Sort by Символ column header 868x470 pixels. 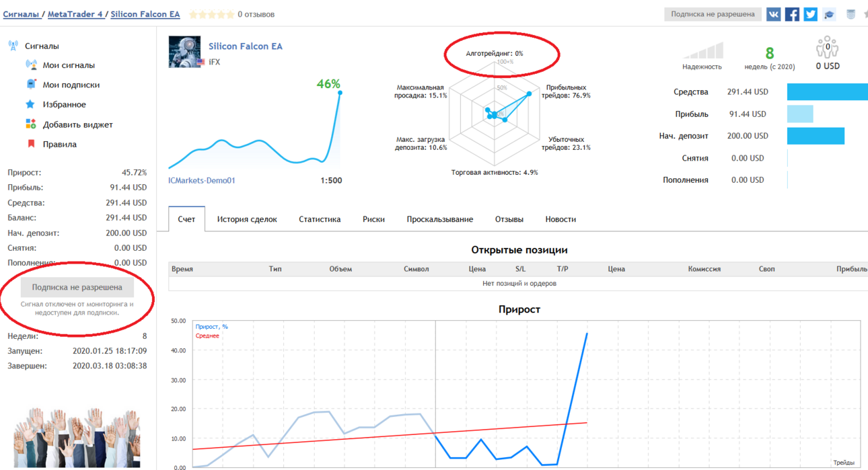click(x=417, y=269)
